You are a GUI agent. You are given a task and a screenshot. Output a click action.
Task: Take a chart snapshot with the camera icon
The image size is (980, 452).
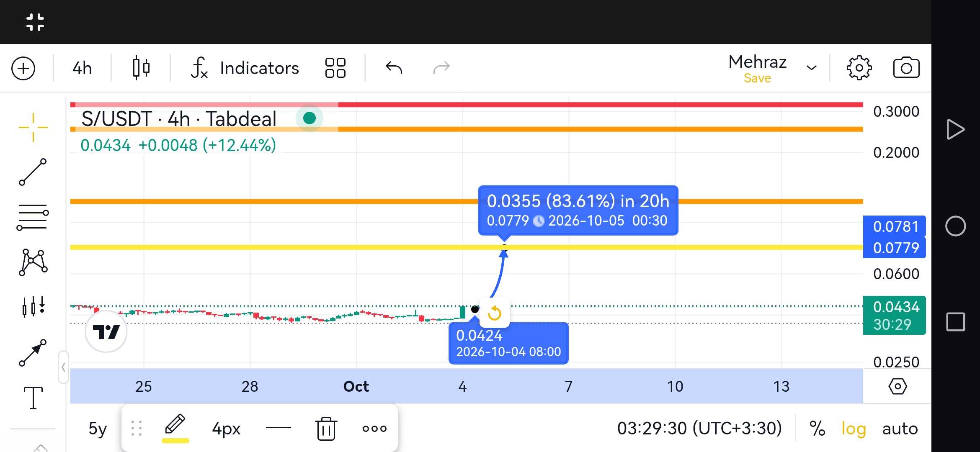pos(906,68)
